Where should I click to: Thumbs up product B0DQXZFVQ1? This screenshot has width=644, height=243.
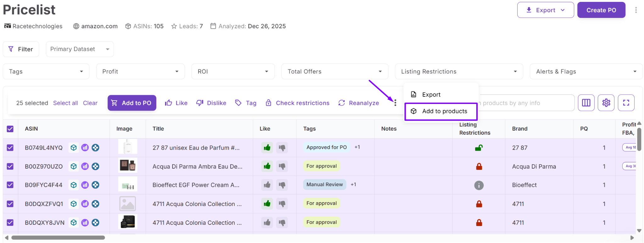(x=267, y=204)
